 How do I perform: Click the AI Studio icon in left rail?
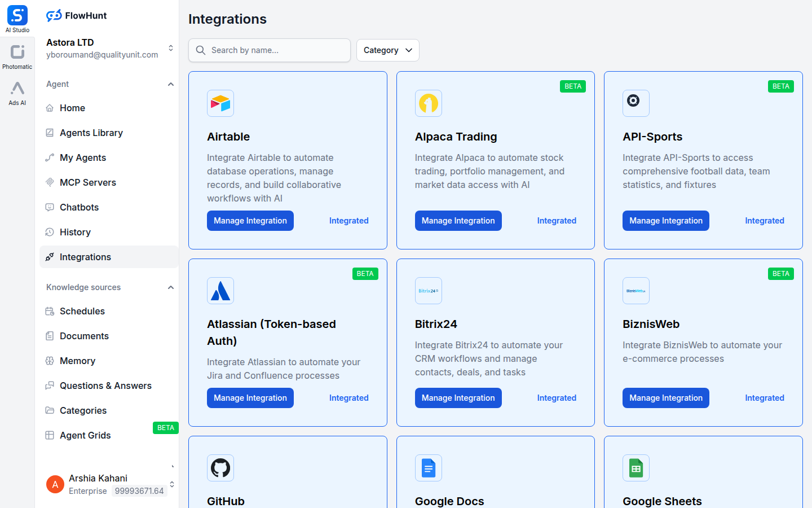coord(17,16)
